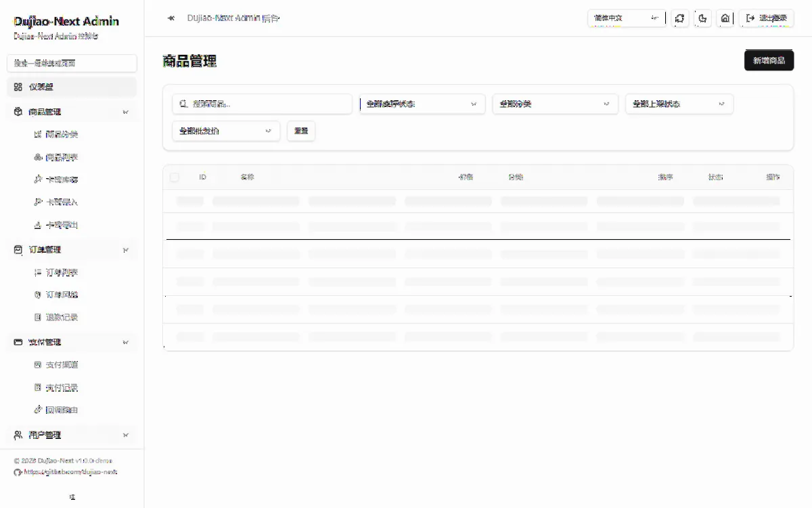Expand the 用户管理 sidebar group chevron

126,435
